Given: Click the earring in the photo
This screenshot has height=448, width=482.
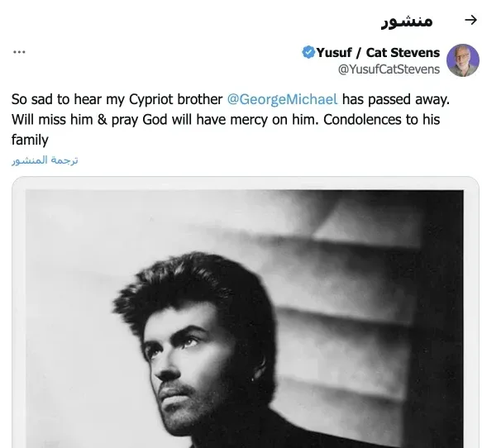Looking at the screenshot, I should (252, 379).
